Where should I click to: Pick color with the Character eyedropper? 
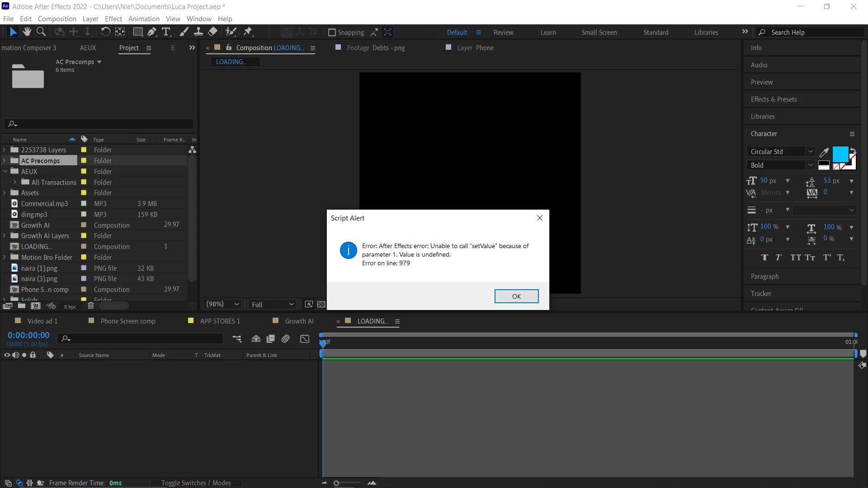point(824,152)
